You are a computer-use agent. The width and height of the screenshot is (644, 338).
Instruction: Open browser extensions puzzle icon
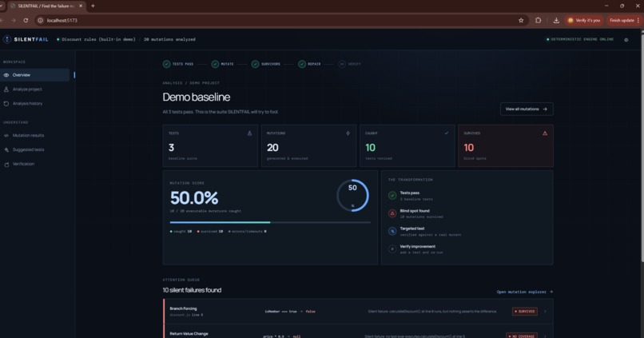pos(538,20)
